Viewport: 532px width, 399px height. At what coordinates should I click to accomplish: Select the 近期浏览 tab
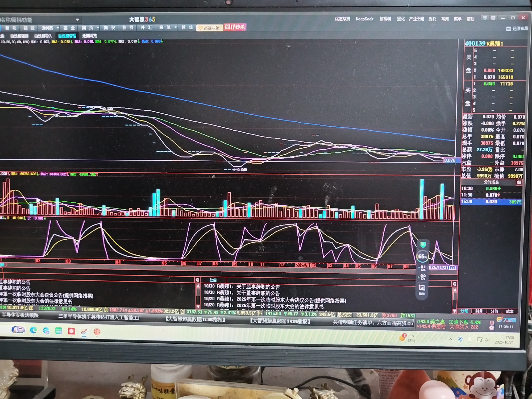89,36
